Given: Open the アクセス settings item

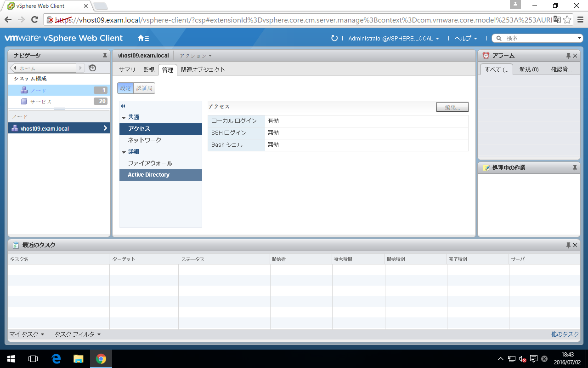Looking at the screenshot, I should [161, 129].
